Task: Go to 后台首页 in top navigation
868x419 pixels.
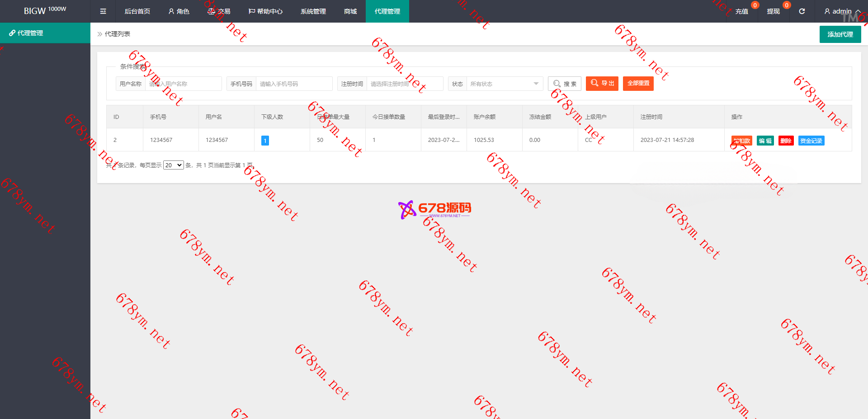Action: pyautogui.click(x=137, y=11)
